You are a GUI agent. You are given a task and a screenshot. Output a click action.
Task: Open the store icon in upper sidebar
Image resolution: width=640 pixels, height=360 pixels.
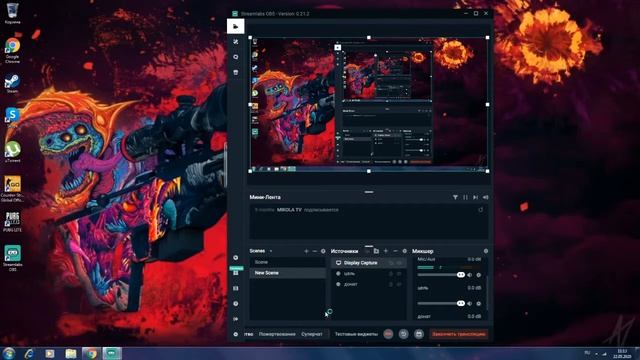click(236, 72)
